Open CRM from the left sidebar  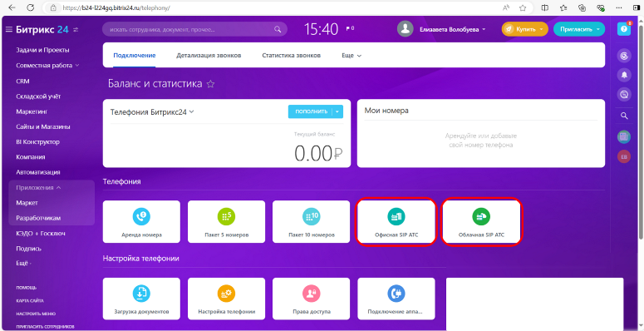pos(22,82)
